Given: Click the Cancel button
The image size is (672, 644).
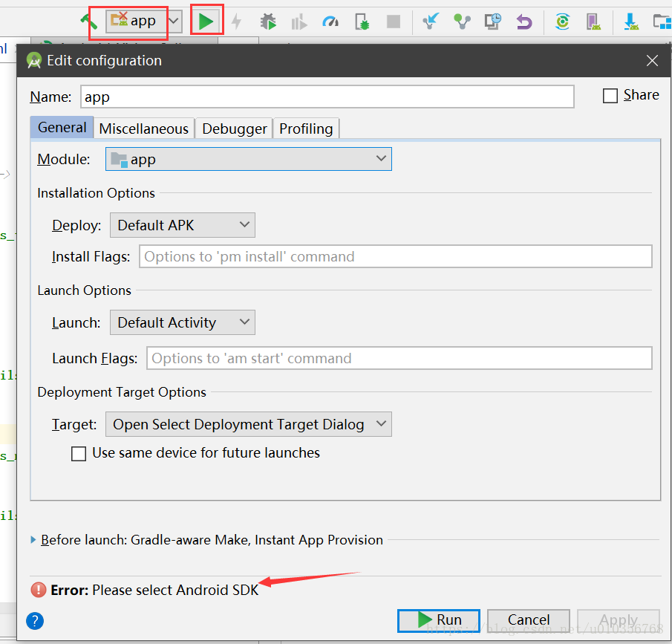Looking at the screenshot, I should point(529,620).
